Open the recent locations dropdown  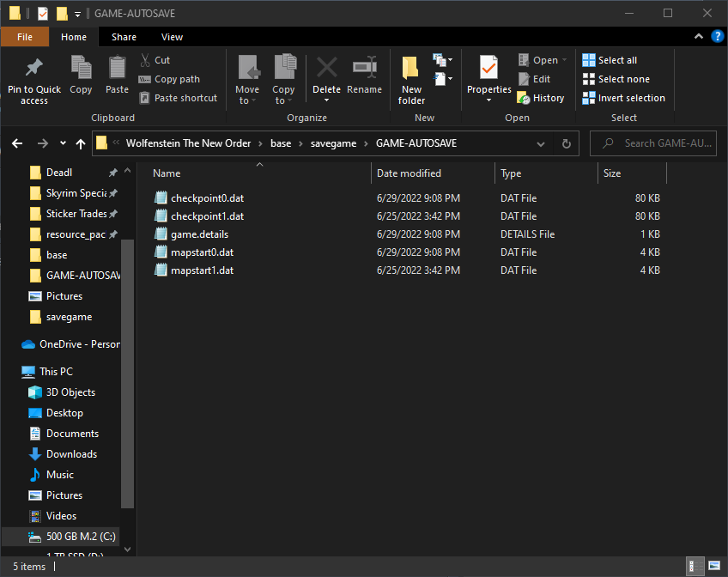[x=64, y=143]
